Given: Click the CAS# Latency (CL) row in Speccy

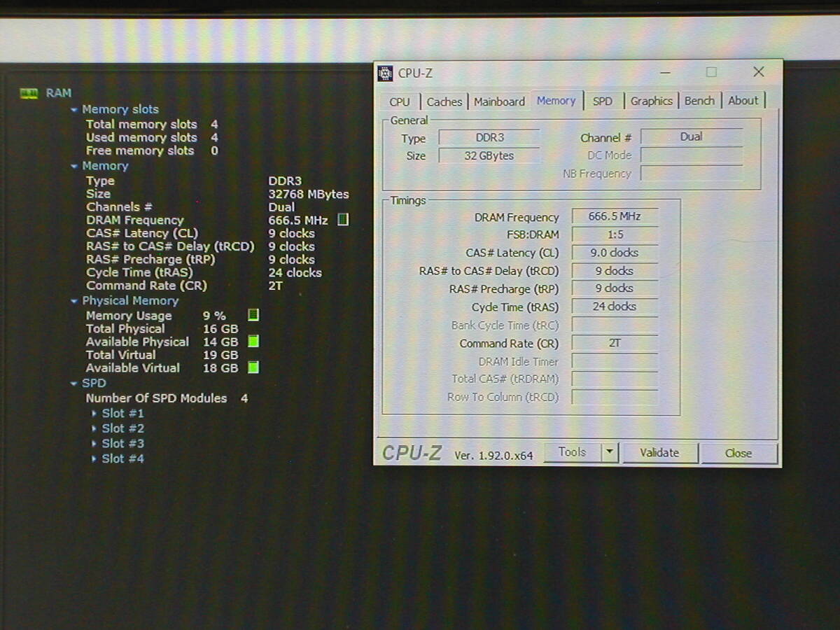Looking at the screenshot, I should (x=201, y=234).
